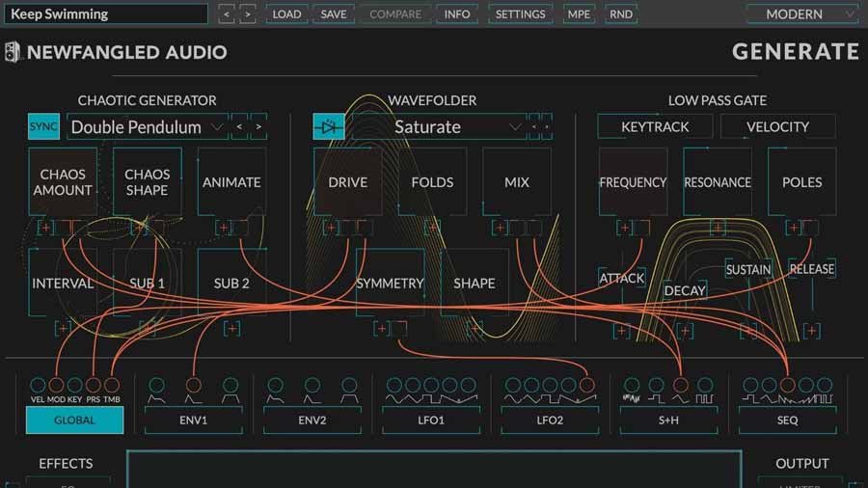This screenshot has height=488, width=868.
Task: Click the S+H pulse output circle
Action: [705, 385]
